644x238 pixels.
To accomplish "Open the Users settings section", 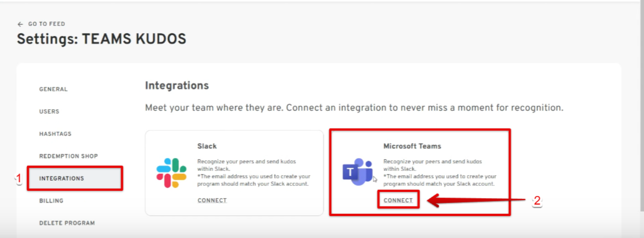I will coord(49,111).
